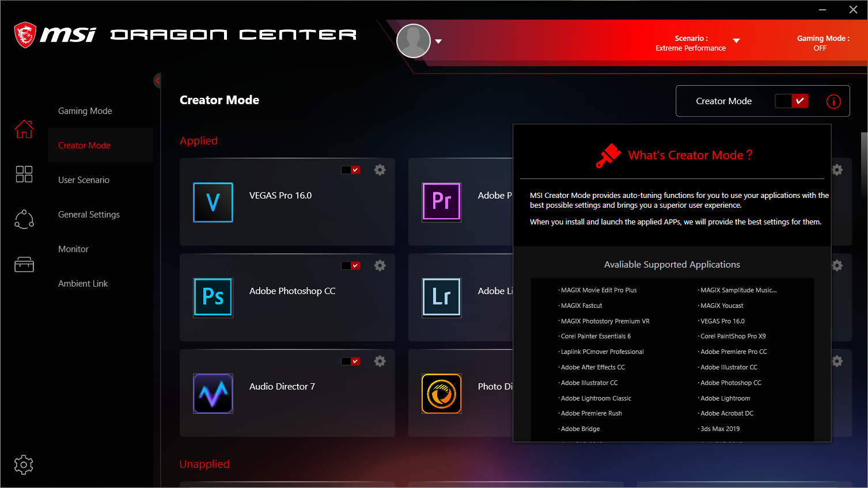Click "Adobe Acrobat DC" in the list
Viewport: 868px width, 488px height.
coord(727,414)
